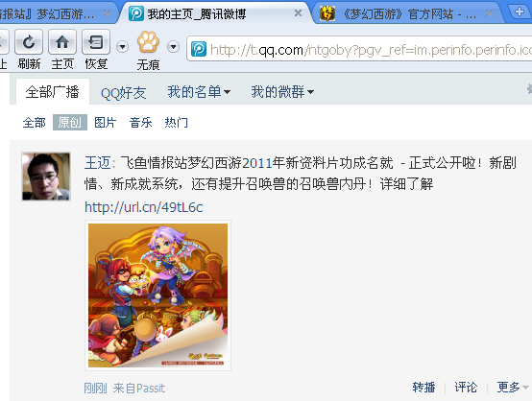Open the 更多 dropdown on the post
The width and height of the screenshot is (532, 401).
[513, 388]
